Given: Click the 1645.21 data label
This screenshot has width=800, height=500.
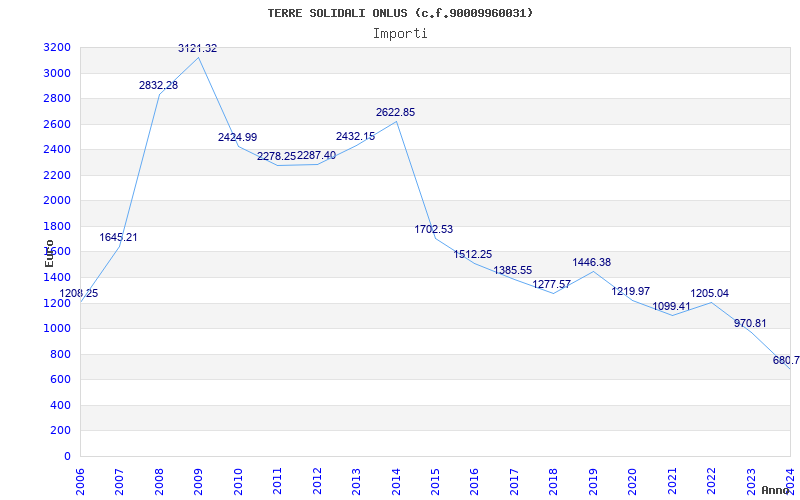Looking at the screenshot, I should tap(118, 237).
